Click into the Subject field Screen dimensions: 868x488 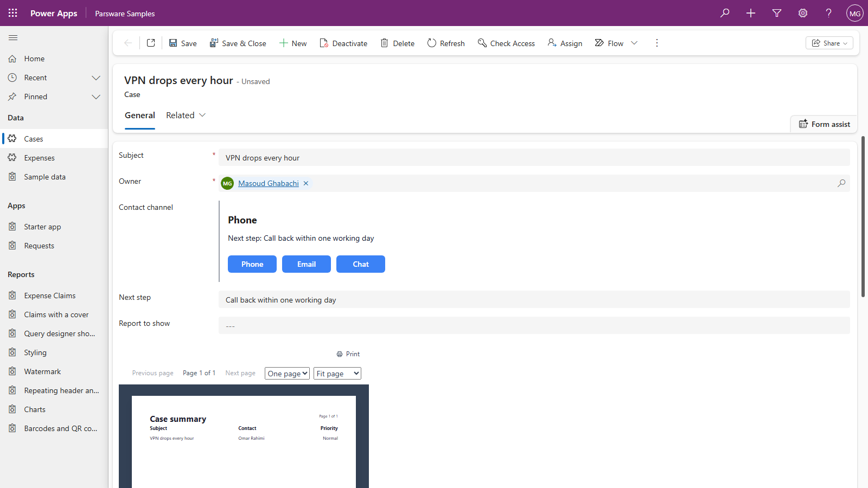pos(534,158)
